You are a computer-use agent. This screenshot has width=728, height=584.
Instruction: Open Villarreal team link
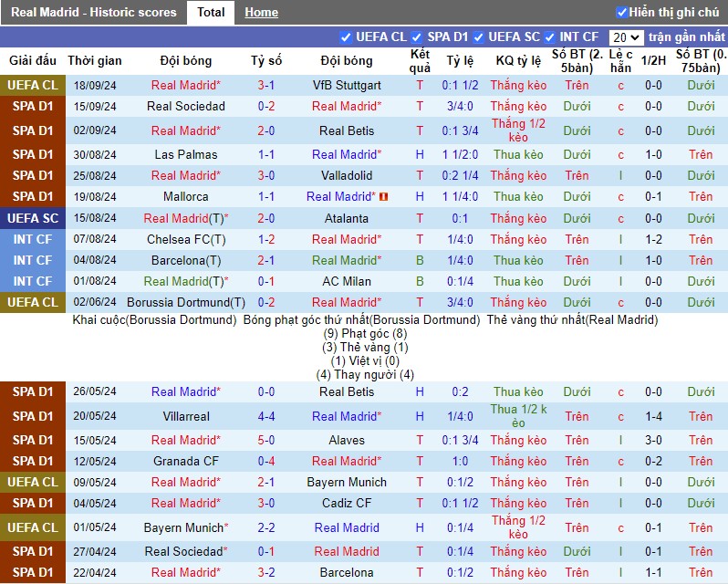click(x=186, y=416)
